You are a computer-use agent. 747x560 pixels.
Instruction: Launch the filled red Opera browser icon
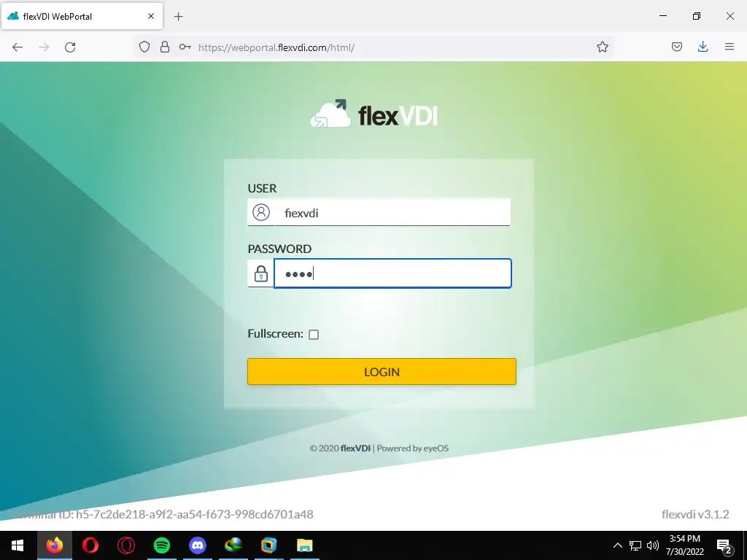click(x=90, y=545)
